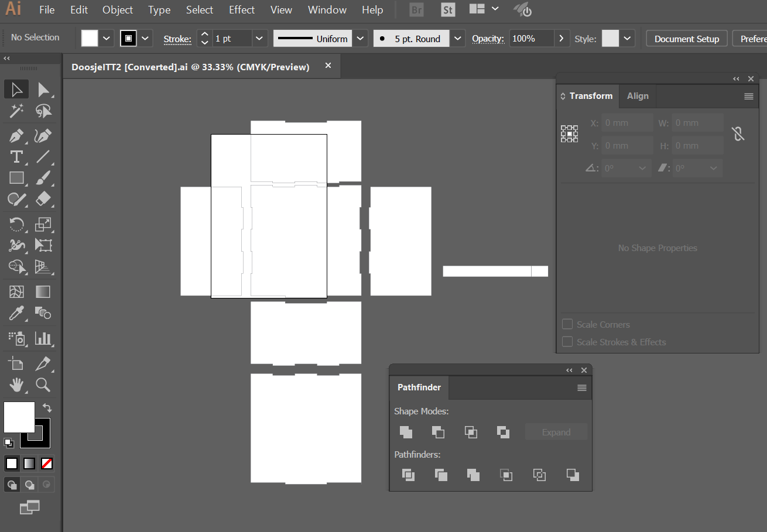The height and width of the screenshot is (532, 767).
Task: Click Intersect shape mode in Pathfinder
Action: coord(471,432)
